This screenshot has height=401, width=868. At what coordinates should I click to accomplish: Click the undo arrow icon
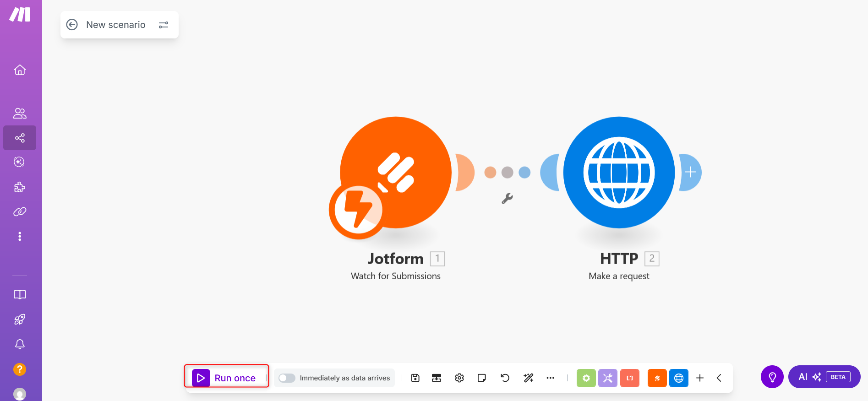[x=505, y=378]
